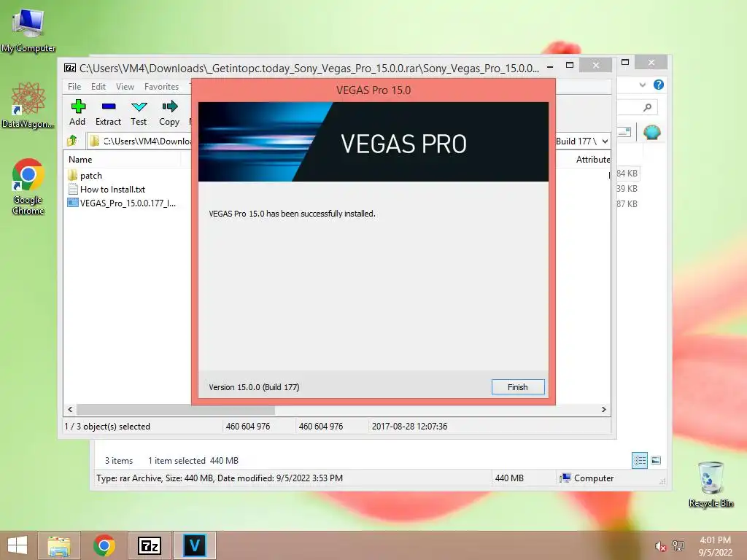Click the muted volume tray icon
Viewport: 747px width, 560px height.
pos(660,546)
